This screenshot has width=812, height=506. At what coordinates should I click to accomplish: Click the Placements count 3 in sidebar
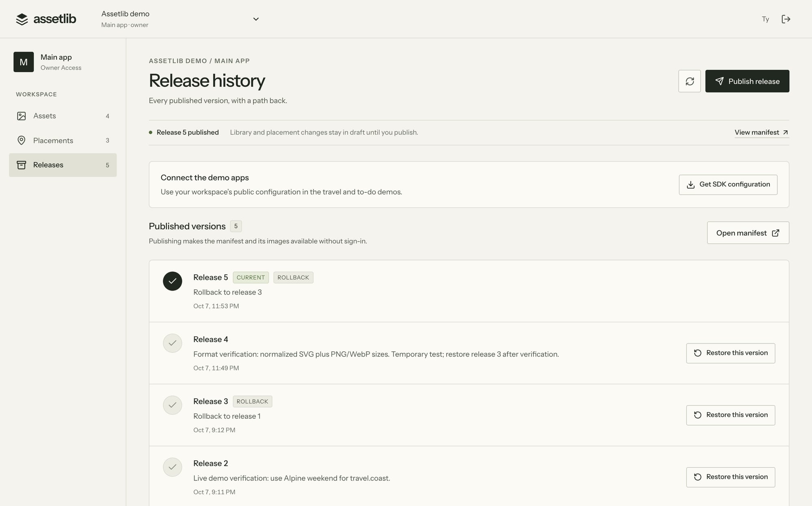tap(108, 141)
